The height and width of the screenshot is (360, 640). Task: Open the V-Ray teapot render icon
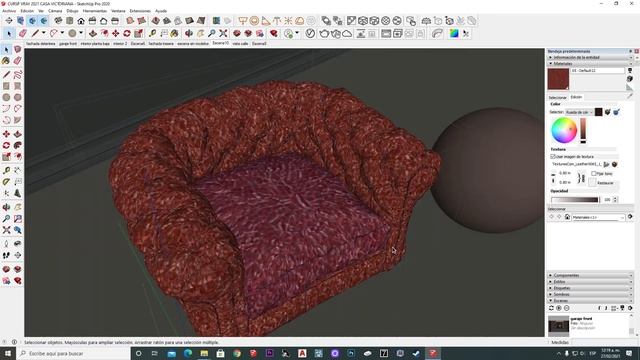[x=324, y=33]
